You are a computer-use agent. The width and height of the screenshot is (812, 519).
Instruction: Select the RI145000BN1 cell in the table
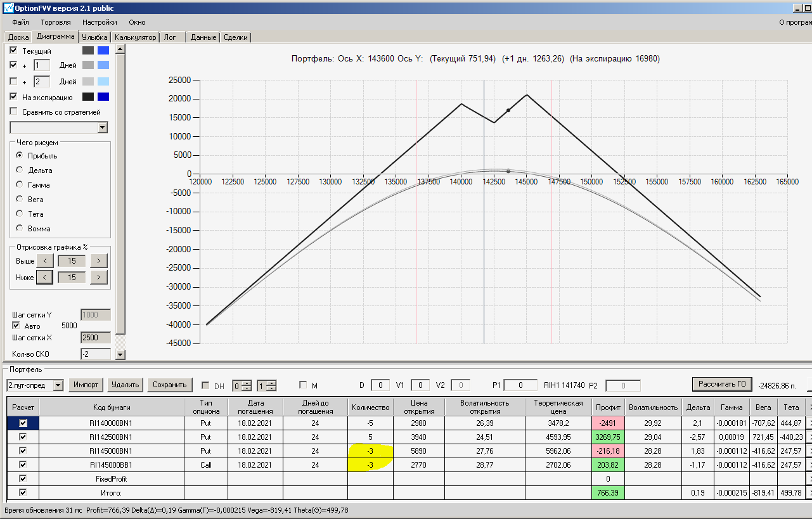tap(112, 451)
